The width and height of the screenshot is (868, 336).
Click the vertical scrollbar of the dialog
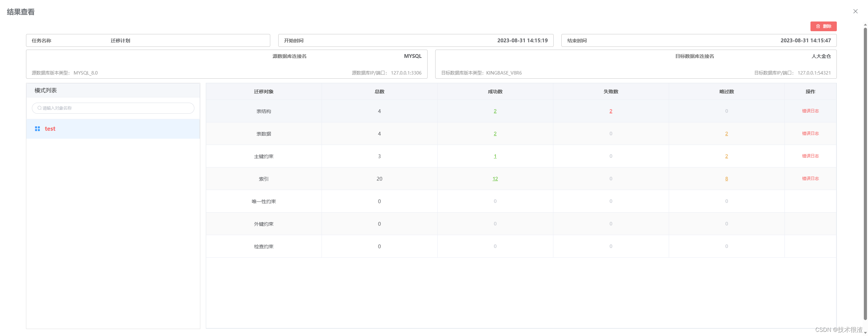(x=865, y=173)
